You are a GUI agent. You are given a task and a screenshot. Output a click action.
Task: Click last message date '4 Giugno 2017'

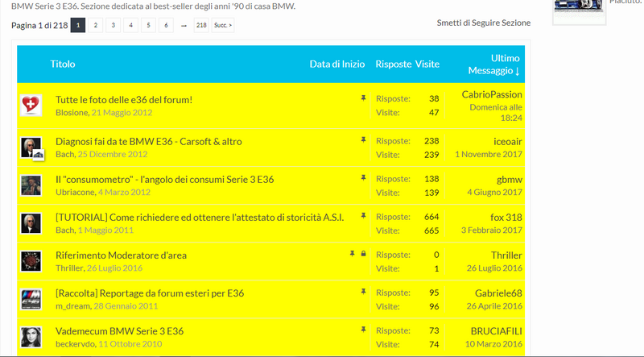click(x=494, y=192)
